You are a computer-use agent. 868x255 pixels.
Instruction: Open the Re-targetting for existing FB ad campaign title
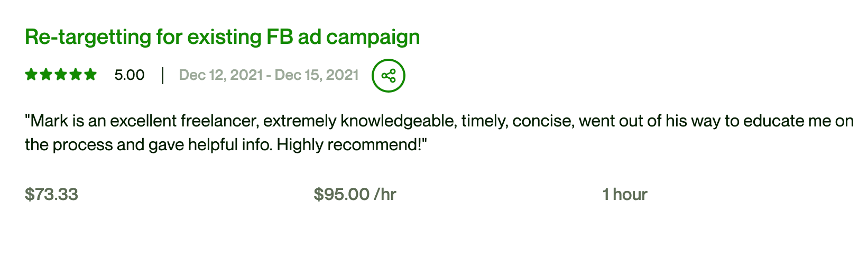coord(223,38)
